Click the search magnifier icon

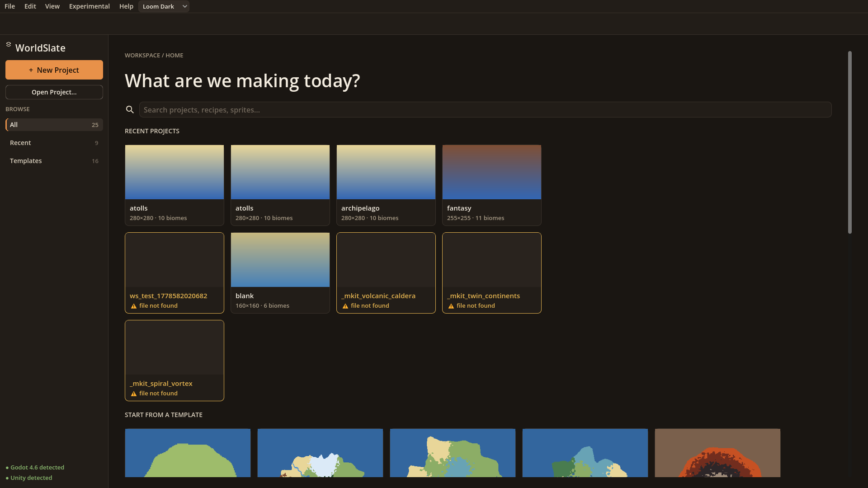(x=130, y=110)
